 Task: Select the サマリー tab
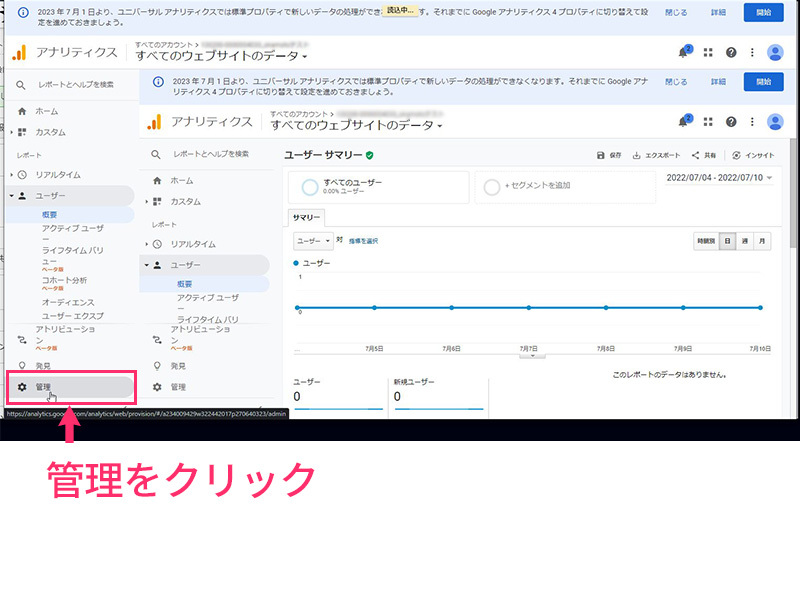click(x=306, y=217)
